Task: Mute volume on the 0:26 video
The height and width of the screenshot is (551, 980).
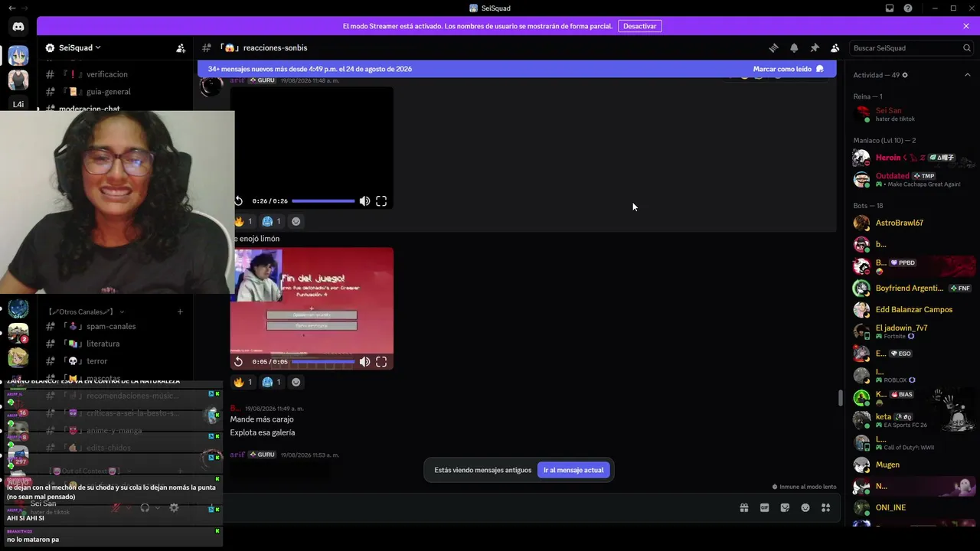Action: click(364, 201)
